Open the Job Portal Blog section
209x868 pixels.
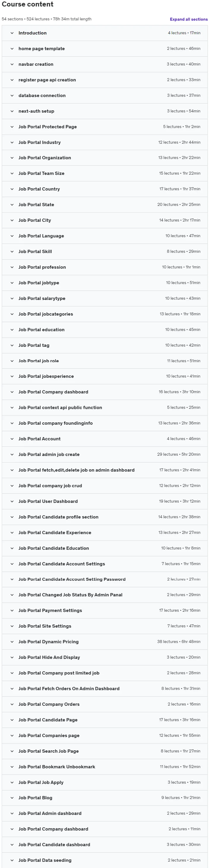tap(105, 798)
